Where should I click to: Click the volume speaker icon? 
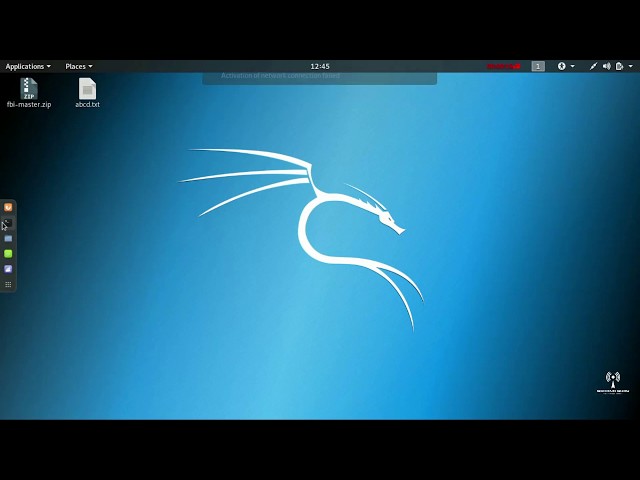[607, 66]
